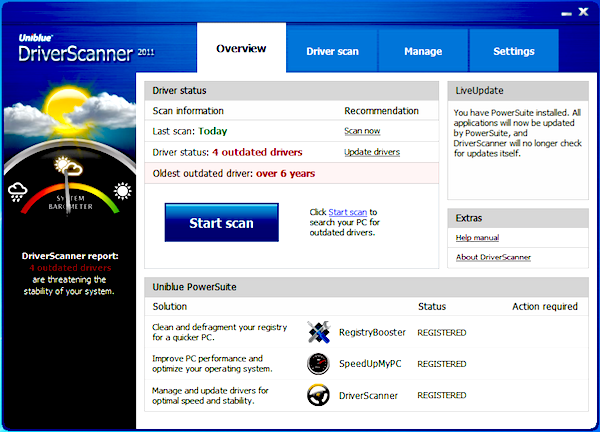Click the 'Solution' column heading
This screenshot has width=600, height=432.
click(170, 306)
